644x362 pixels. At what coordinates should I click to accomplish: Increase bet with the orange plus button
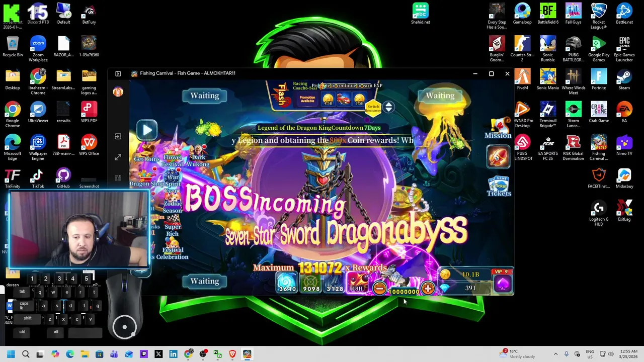[x=428, y=288]
